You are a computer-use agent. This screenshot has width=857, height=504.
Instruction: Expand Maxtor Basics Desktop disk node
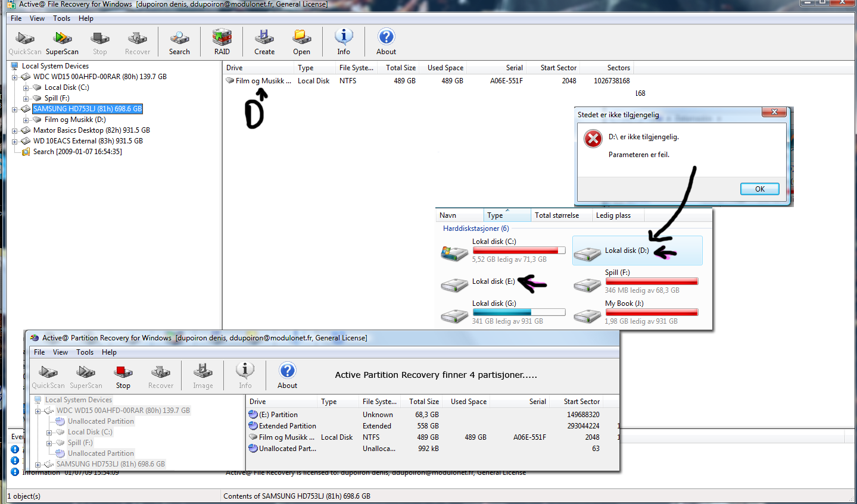15,130
